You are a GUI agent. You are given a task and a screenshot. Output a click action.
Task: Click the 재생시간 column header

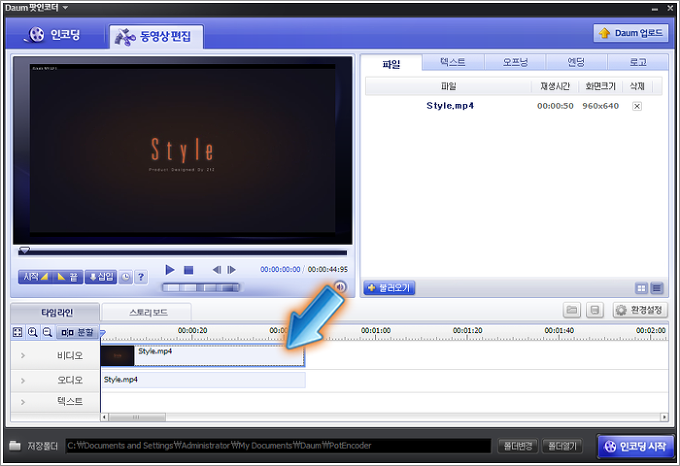[x=555, y=86]
